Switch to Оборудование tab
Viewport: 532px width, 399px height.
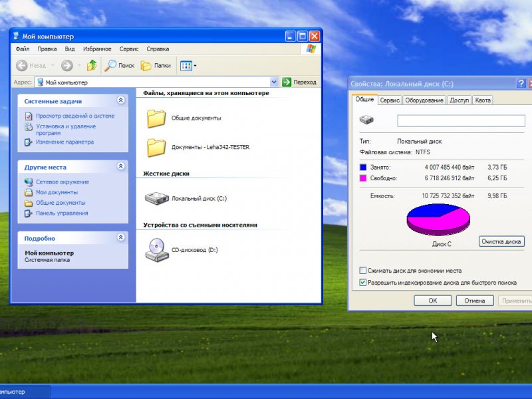click(x=424, y=100)
